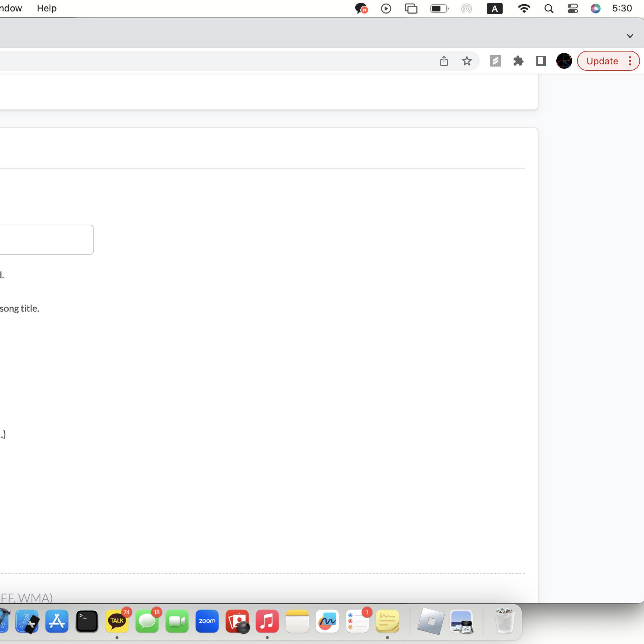The image size is (644, 644).
Task: Launch Roblox Studio from the Dock
Action: click(x=431, y=621)
